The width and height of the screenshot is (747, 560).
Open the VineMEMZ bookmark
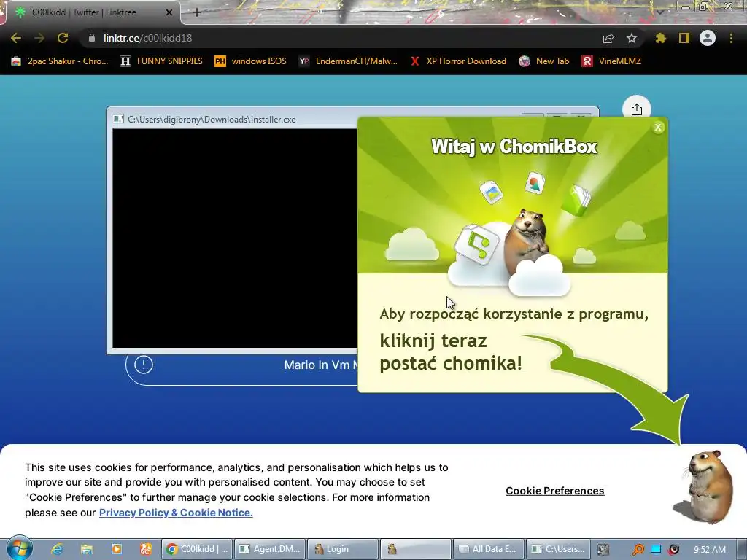click(612, 61)
